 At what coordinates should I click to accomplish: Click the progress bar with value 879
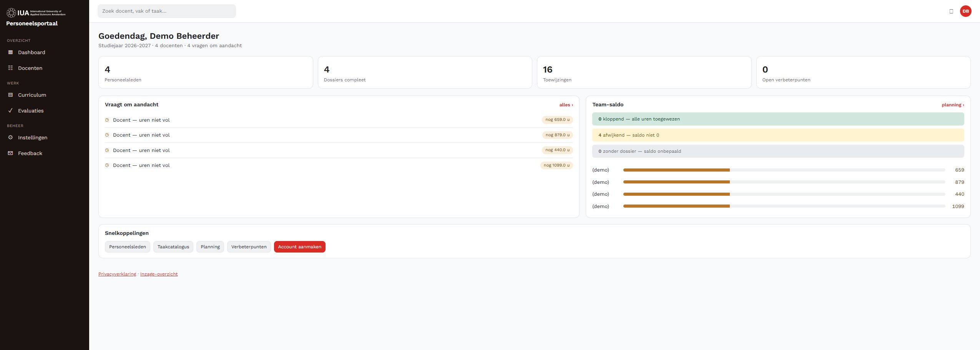pos(784,182)
